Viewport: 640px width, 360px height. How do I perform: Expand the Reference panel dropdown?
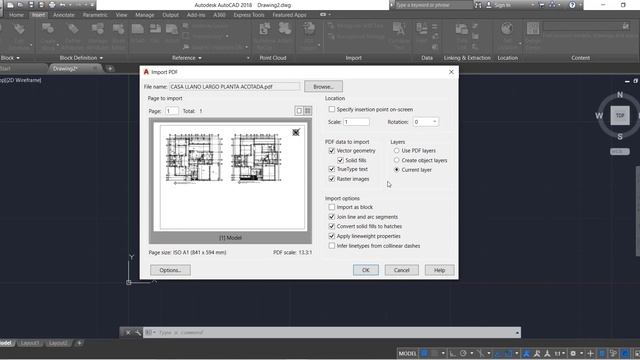[x=200, y=58]
